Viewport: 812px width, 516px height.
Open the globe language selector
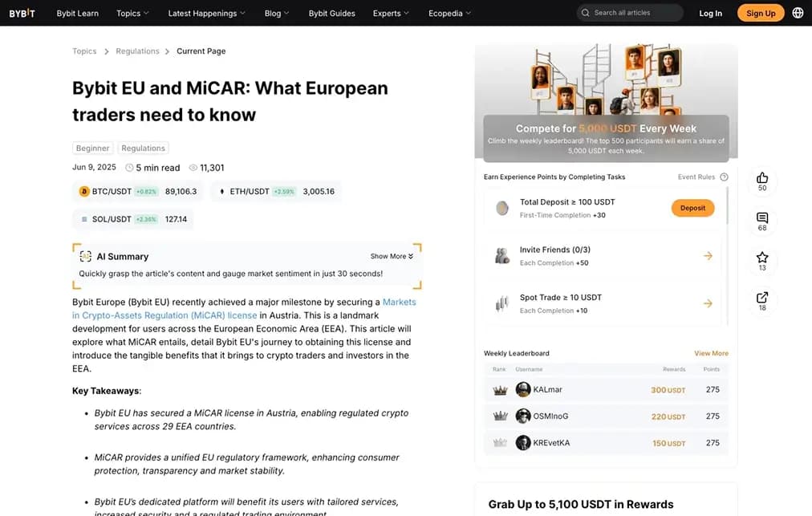[798, 13]
